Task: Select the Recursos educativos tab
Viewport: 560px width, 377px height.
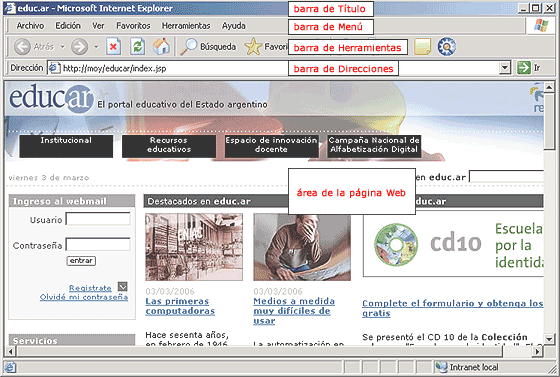Action: pyautogui.click(x=169, y=146)
